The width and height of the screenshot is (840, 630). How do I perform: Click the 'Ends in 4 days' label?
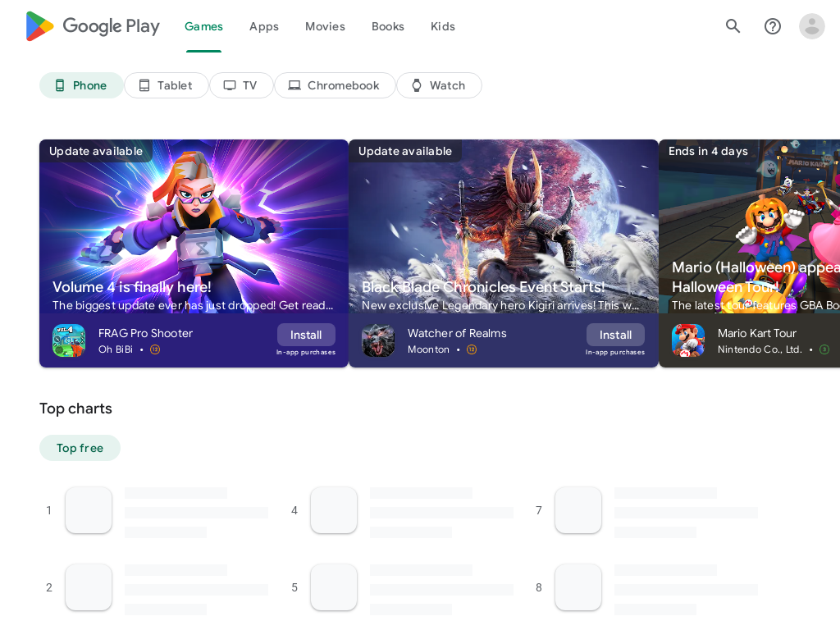pyautogui.click(x=708, y=151)
